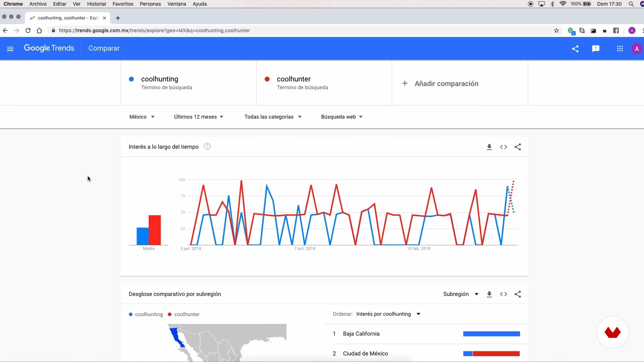The image size is (644, 362).
Task: Open the Google apps grid
Action: (x=620, y=49)
